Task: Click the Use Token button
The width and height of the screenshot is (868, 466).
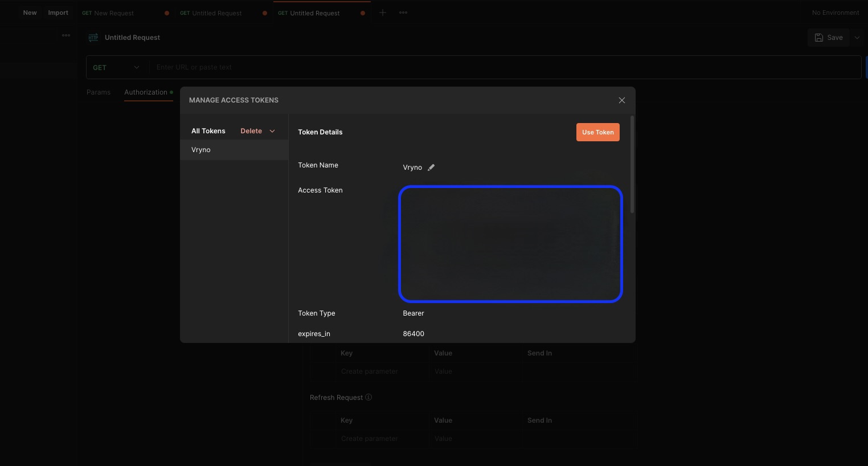Action: point(597,132)
